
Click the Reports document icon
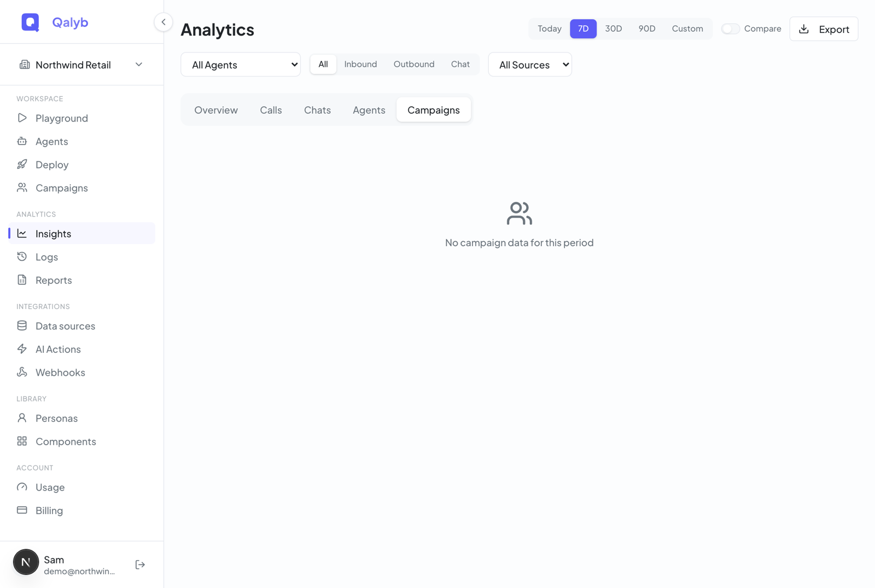22,280
